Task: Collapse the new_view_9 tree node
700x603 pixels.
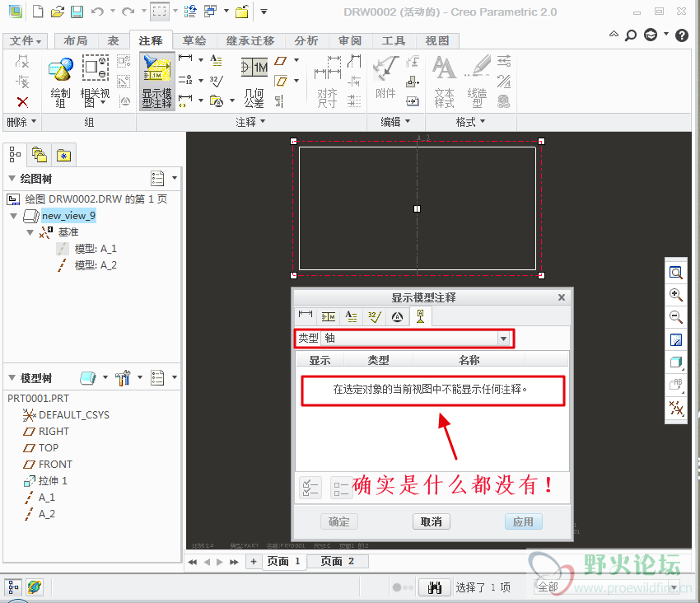Action: pyautogui.click(x=14, y=216)
